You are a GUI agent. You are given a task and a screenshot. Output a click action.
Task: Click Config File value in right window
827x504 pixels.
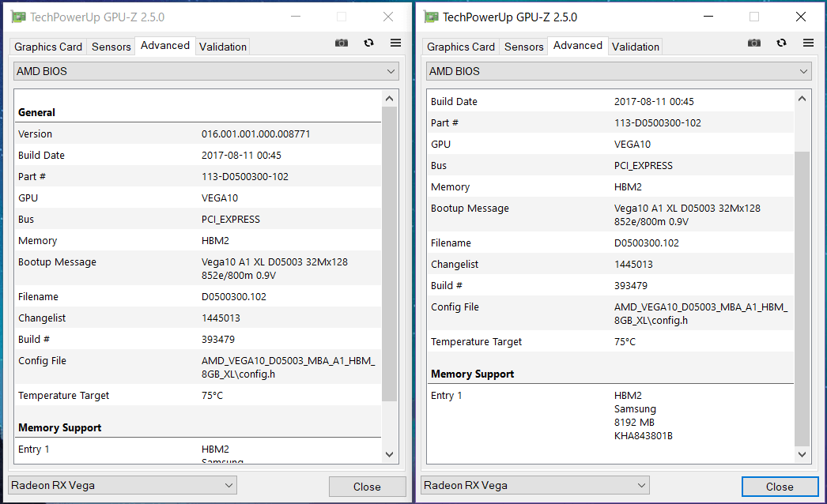(701, 314)
